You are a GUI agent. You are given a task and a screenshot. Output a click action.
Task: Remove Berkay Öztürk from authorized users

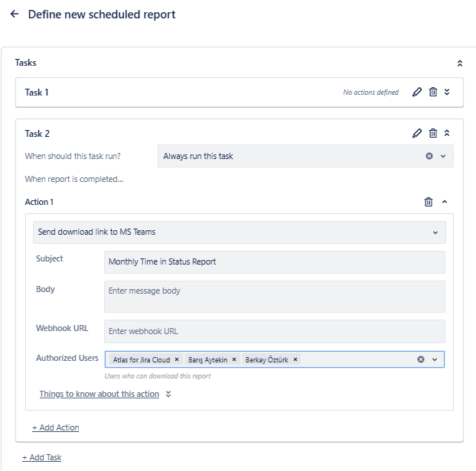point(295,359)
